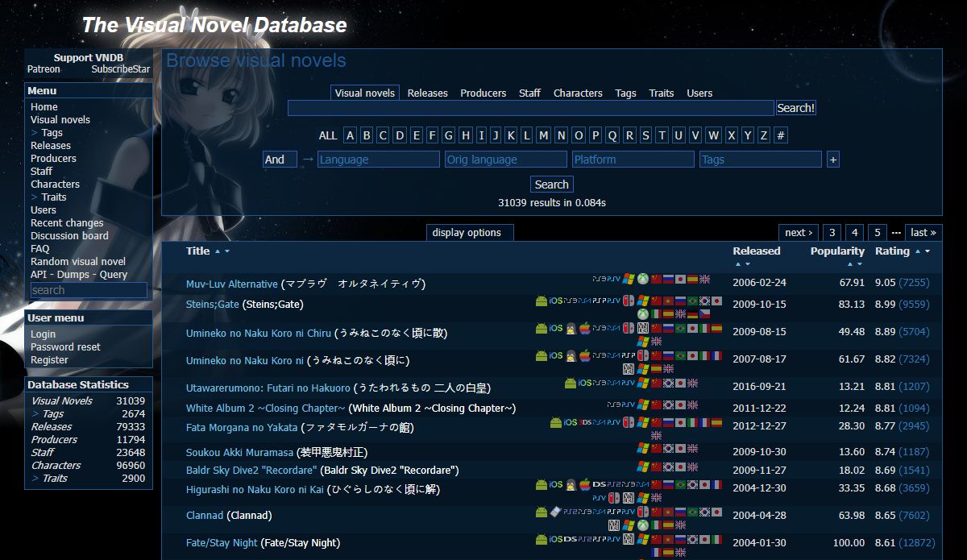Click the German flag in Steins;Gate row

coord(692,313)
